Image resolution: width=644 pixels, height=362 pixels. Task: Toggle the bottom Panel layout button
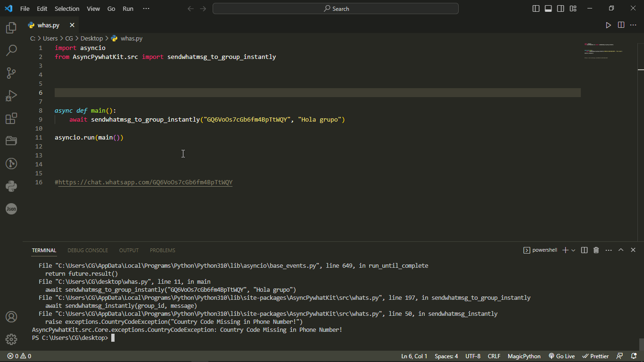548,8
